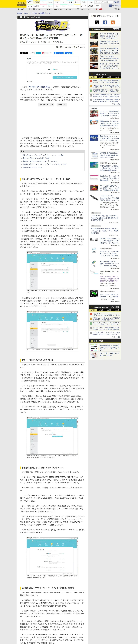Open the マランツ MODEL M1 special site article
Screen dimensions: 138x644
tap(109, 36)
